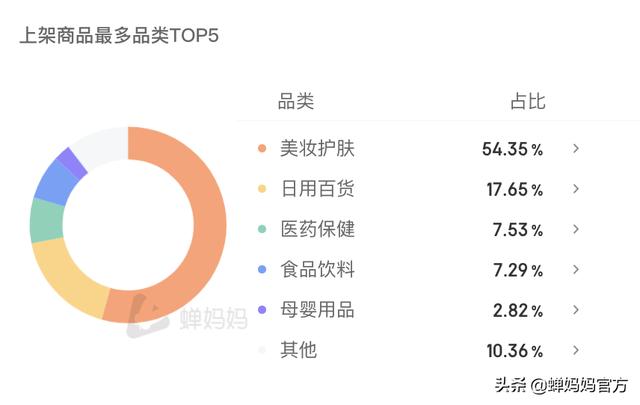Click the 日用百货 category label

(x=317, y=189)
